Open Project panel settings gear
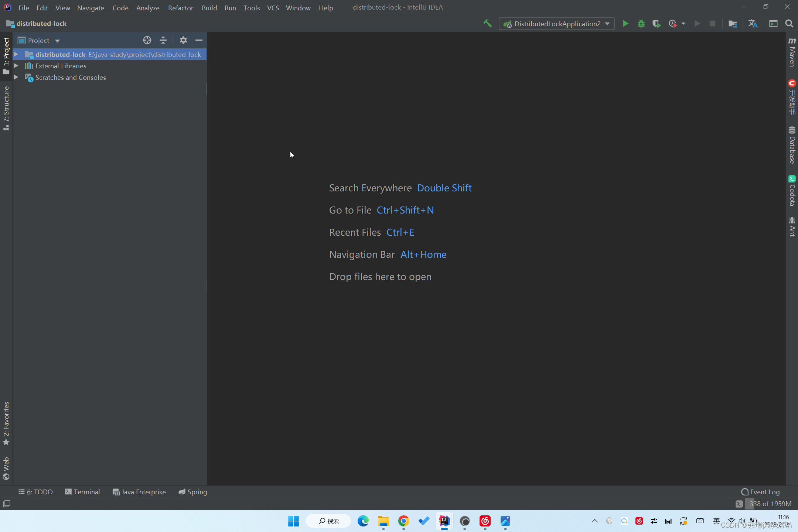798x532 pixels. 183,40
